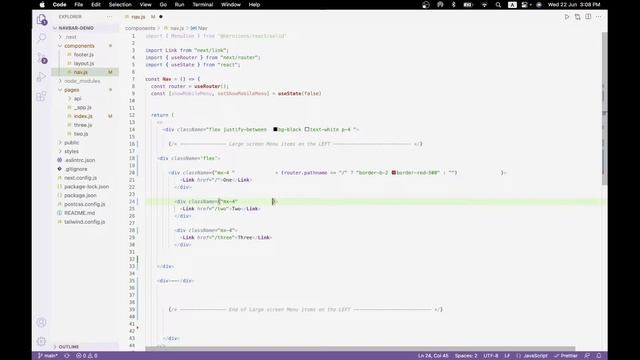Open the Accounts menu in activity bar

pos(41,322)
